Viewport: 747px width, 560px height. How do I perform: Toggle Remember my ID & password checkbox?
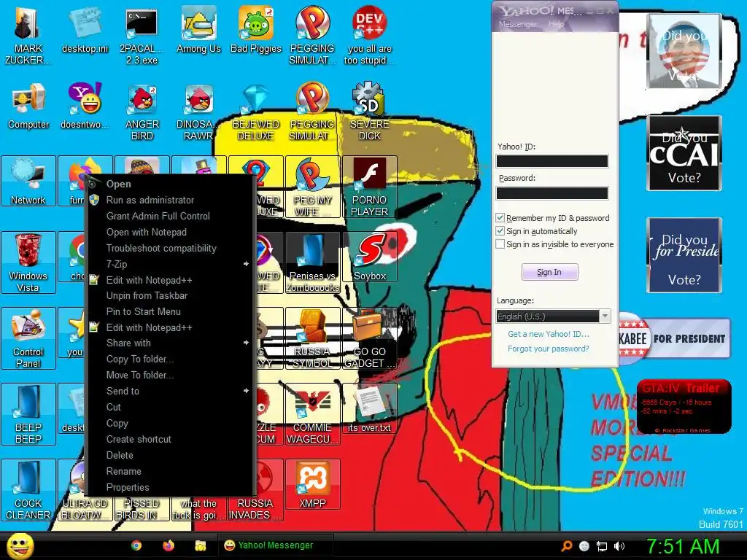coord(500,218)
